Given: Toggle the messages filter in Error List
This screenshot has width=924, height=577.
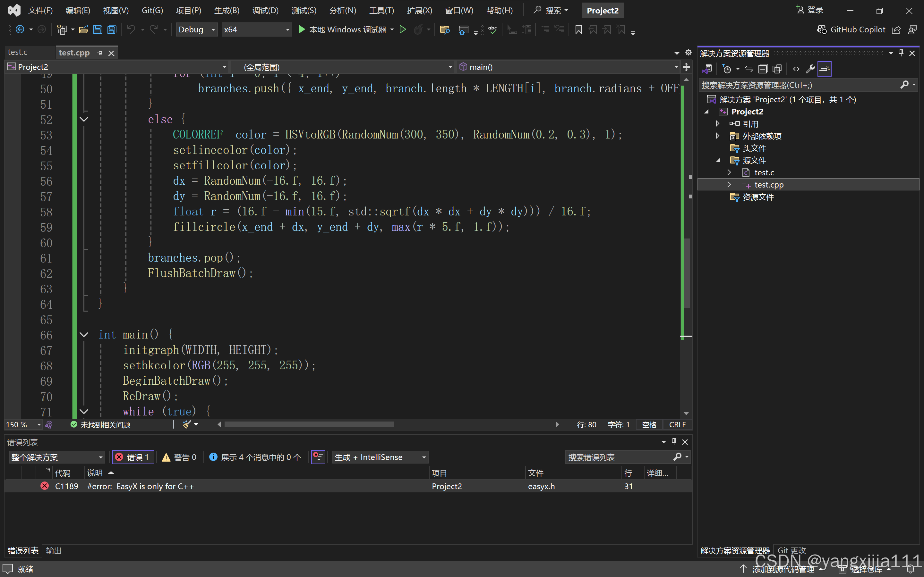Looking at the screenshot, I should [x=255, y=457].
